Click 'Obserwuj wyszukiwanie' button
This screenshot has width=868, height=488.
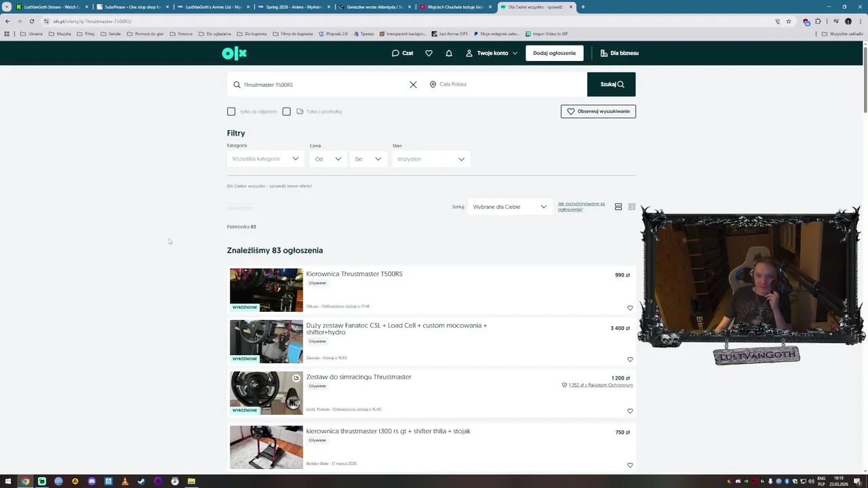coord(598,111)
